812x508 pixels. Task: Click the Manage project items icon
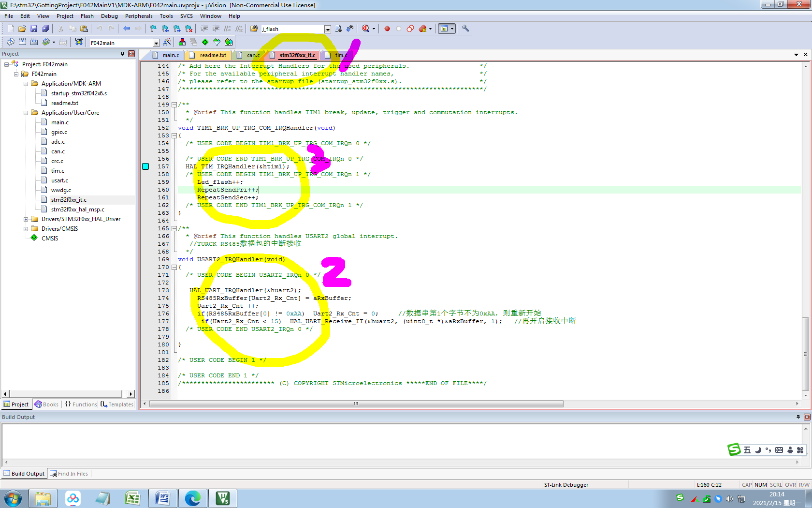pyautogui.click(x=182, y=42)
